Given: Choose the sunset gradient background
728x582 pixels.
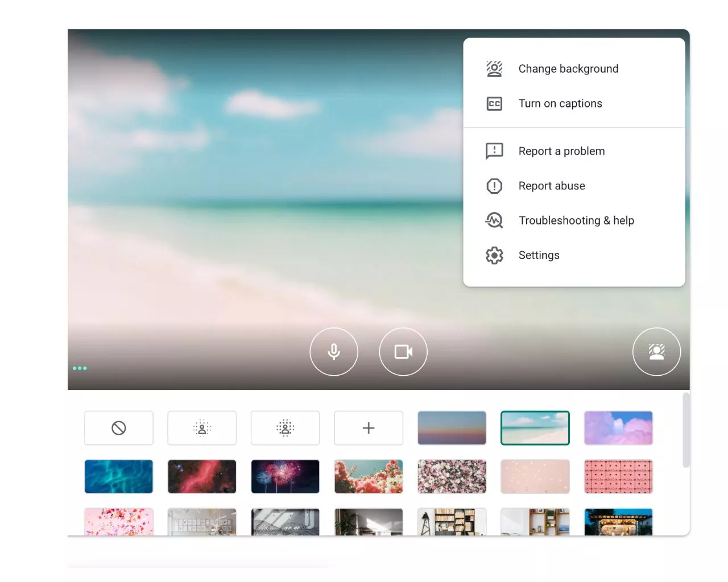Looking at the screenshot, I should [x=452, y=428].
